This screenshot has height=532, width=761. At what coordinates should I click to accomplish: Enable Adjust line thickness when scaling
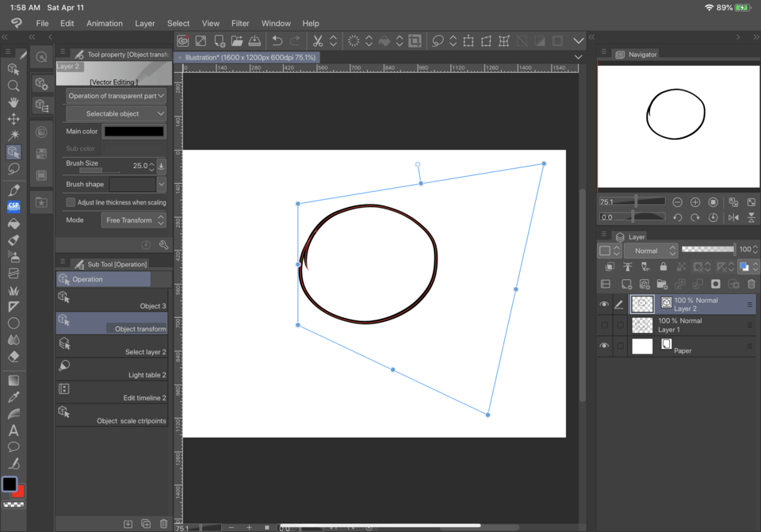click(x=71, y=202)
